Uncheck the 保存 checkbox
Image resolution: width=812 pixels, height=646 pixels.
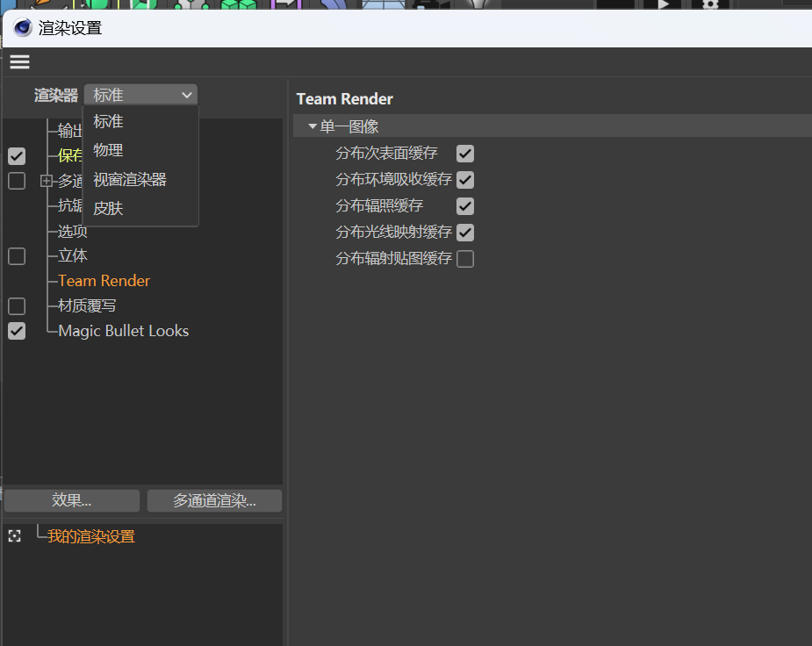[x=16, y=156]
